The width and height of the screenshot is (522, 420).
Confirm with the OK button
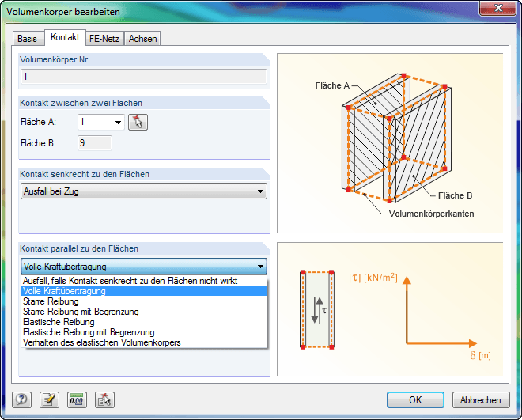(x=415, y=399)
